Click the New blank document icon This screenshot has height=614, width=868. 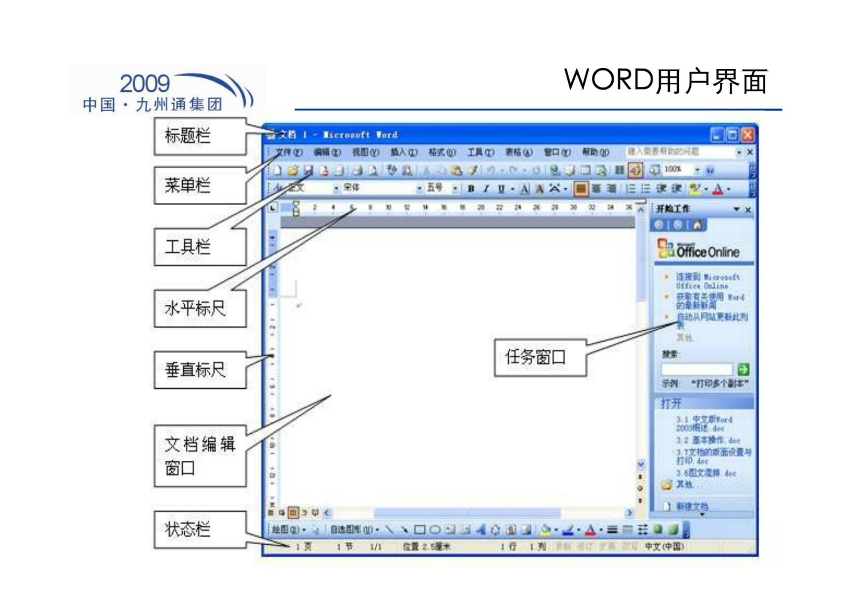pyautogui.click(x=278, y=170)
